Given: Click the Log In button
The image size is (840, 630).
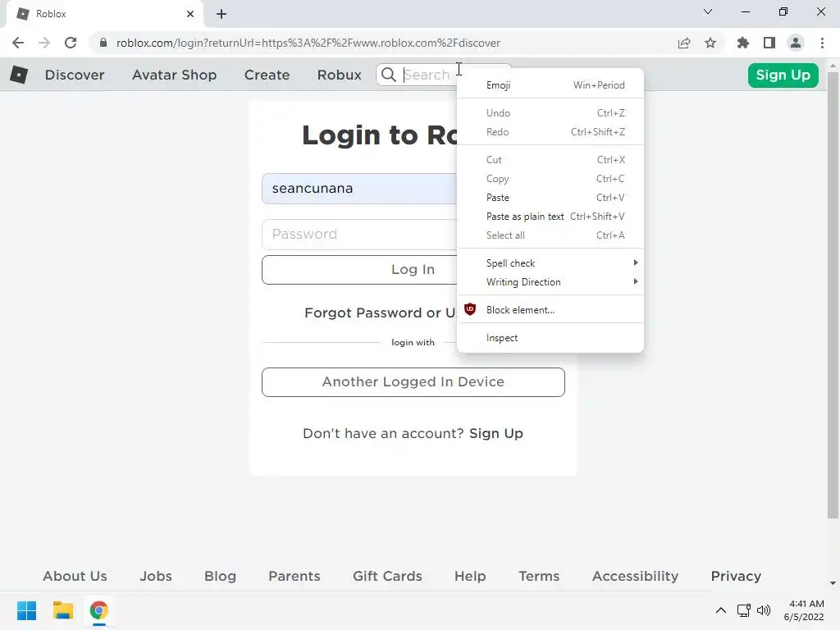Looking at the screenshot, I should click(359, 269).
